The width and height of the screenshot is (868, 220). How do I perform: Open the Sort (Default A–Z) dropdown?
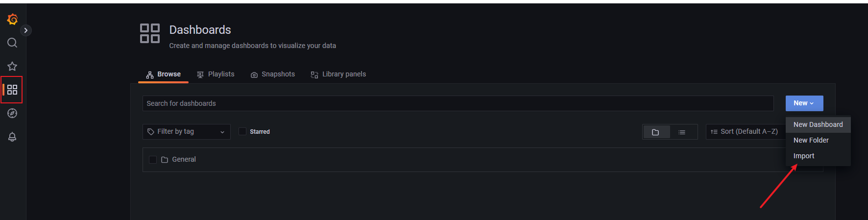click(745, 132)
